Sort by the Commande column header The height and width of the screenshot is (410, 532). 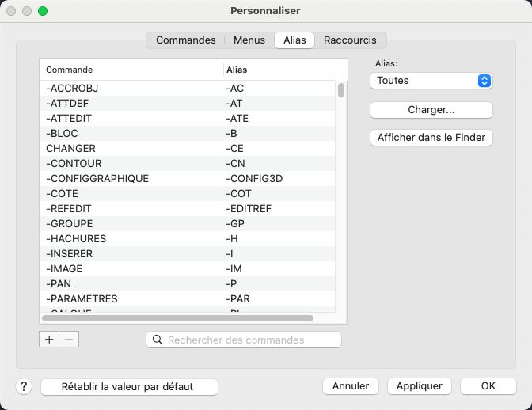pyautogui.click(x=131, y=70)
